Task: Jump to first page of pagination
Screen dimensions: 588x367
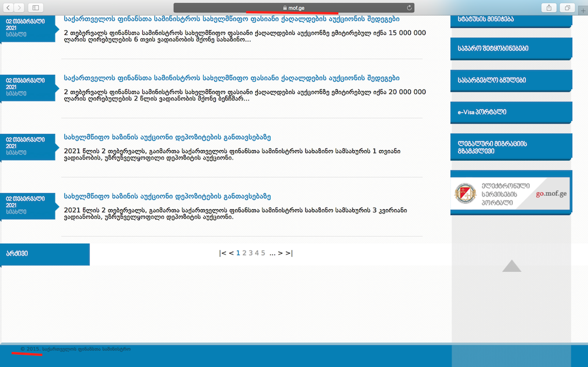Action: pos(222,253)
